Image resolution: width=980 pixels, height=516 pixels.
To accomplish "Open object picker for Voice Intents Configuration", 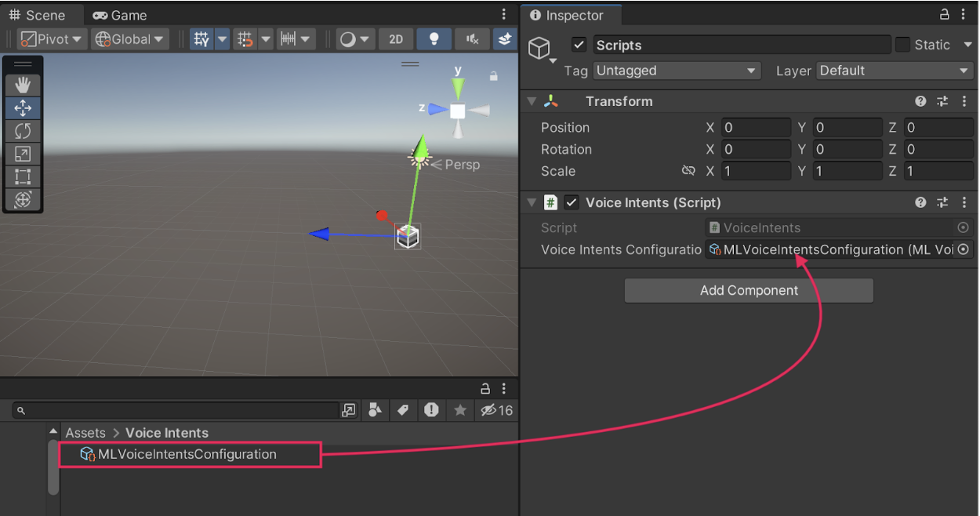I will point(963,250).
